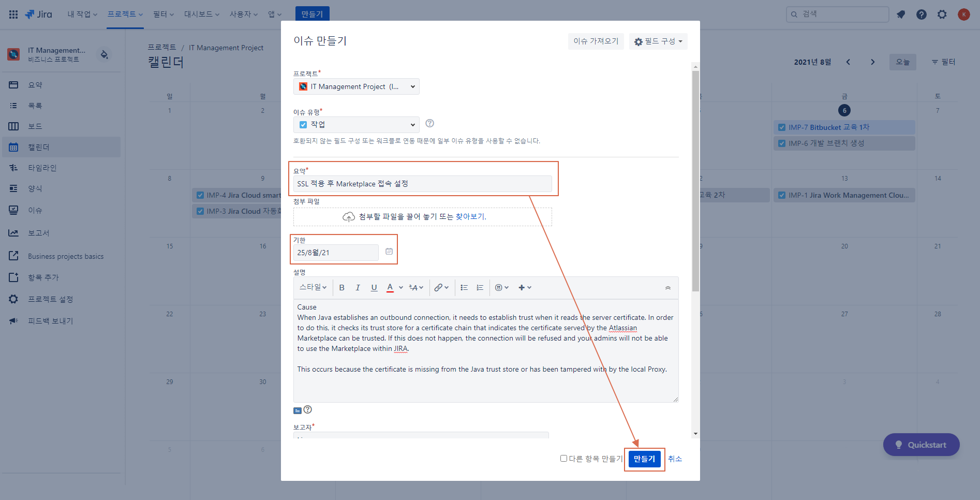Open the 사용자 top menu
The image size is (980, 500).
[x=244, y=14]
